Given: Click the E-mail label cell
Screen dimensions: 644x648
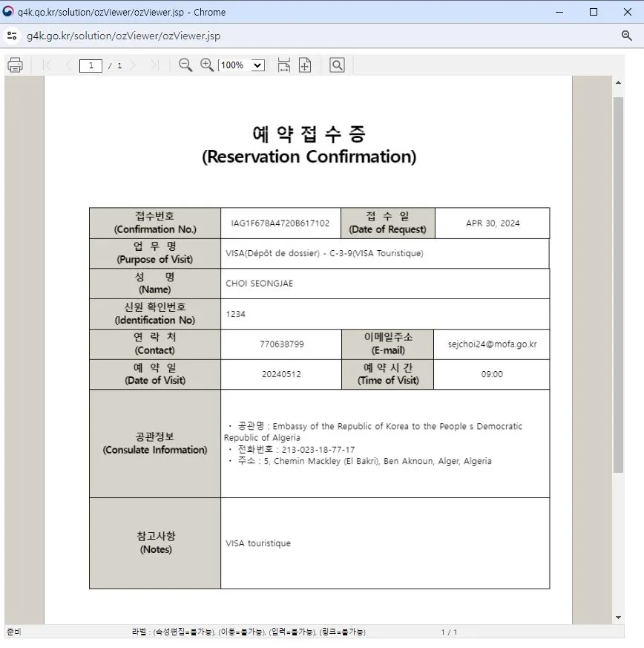Looking at the screenshot, I should pos(387,344).
